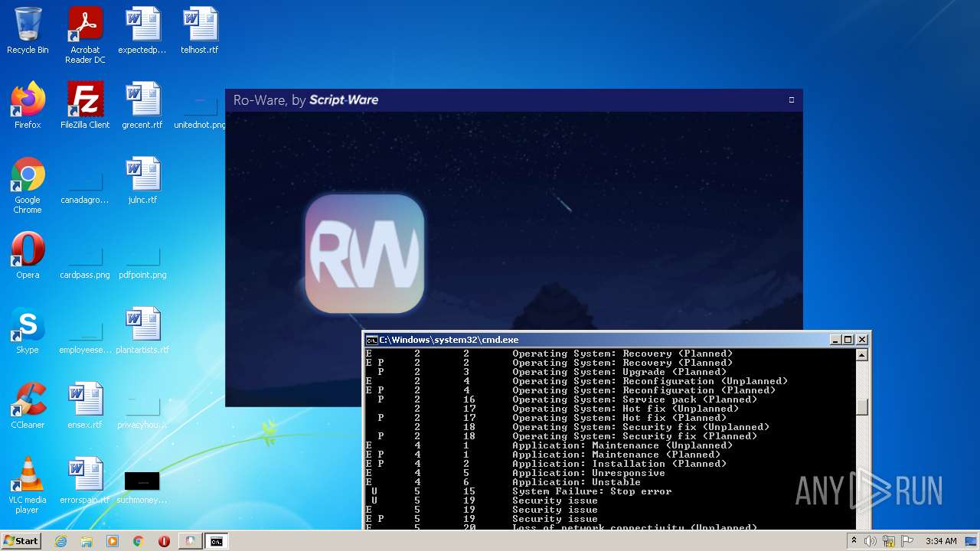Open the CCleaner desktop shortcut
This screenshot has width=980, height=551.
28,406
